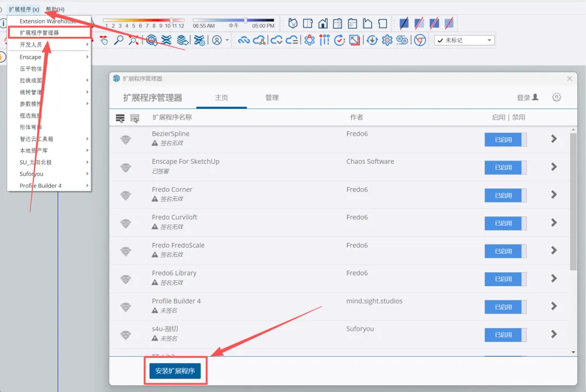Toggle Profile Builder 4 enabled switch
This screenshot has height=392, width=586.
tap(505, 307)
